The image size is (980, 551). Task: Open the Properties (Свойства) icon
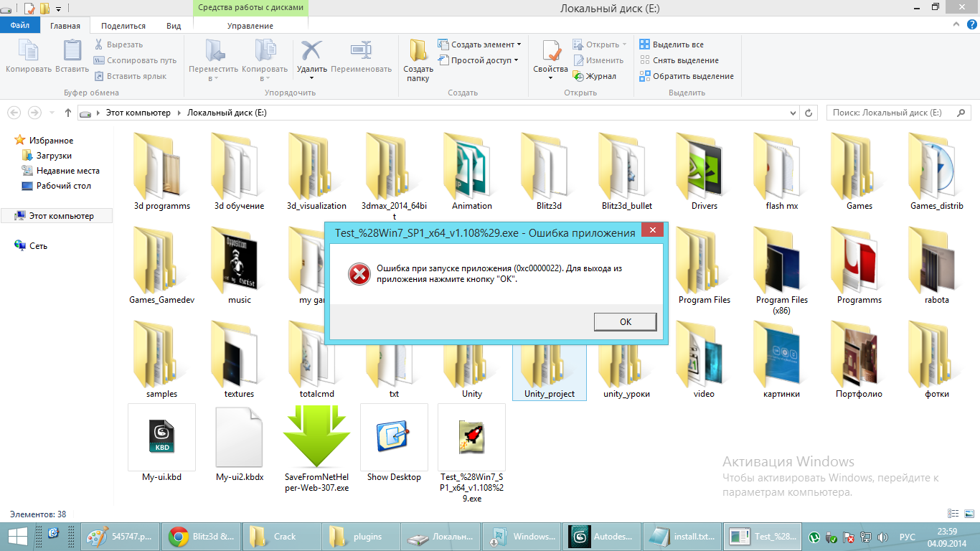(x=550, y=52)
